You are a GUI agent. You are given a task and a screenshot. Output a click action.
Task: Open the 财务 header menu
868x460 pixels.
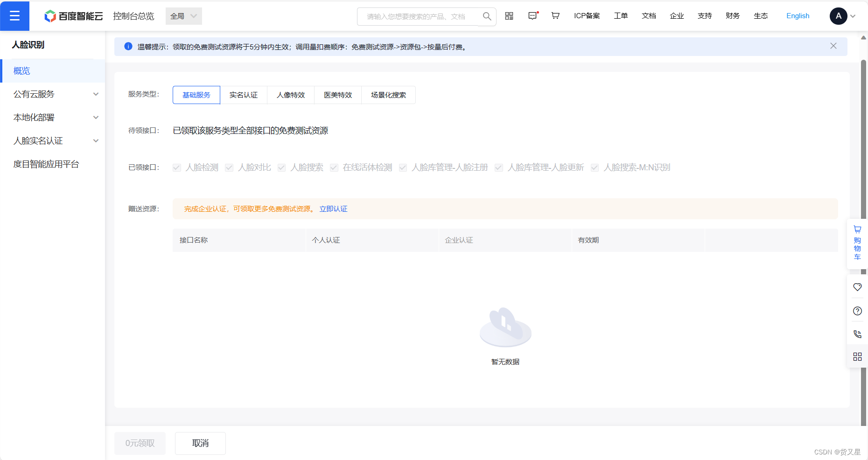[x=733, y=16]
